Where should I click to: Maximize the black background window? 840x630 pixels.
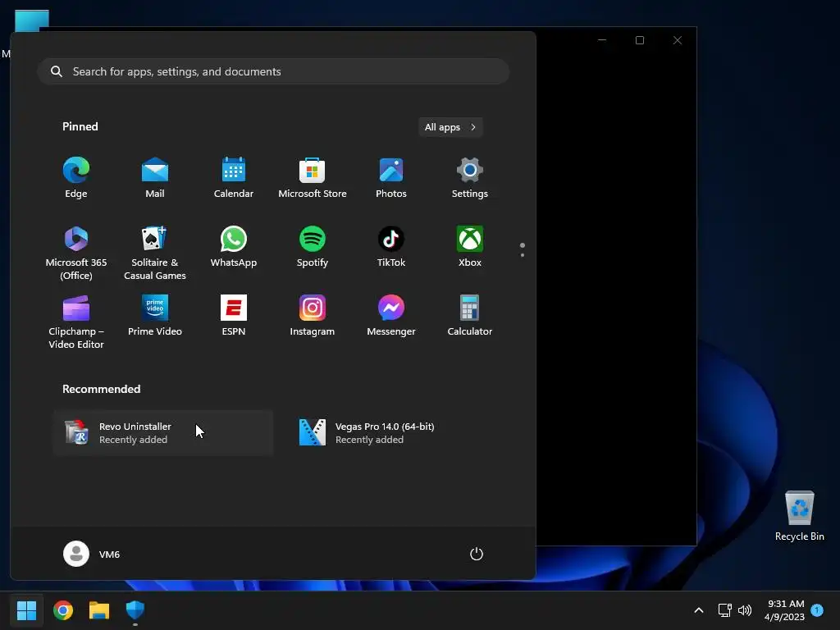tap(640, 40)
